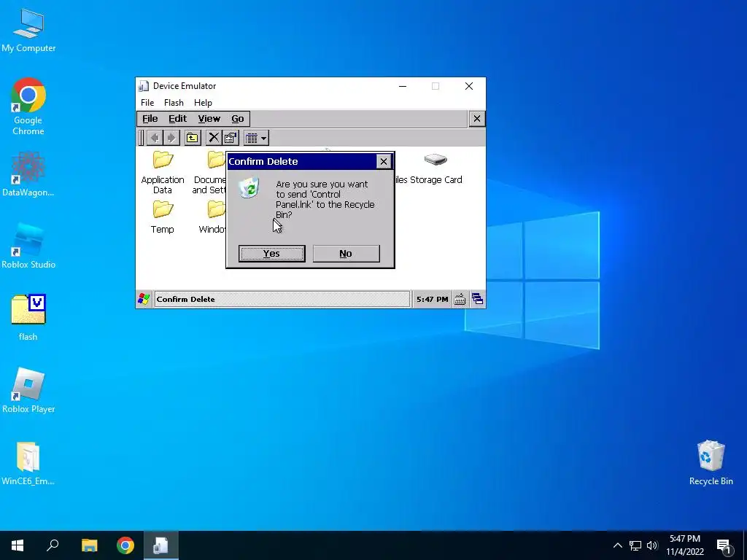Confirm deletion with the Yes button

271,253
